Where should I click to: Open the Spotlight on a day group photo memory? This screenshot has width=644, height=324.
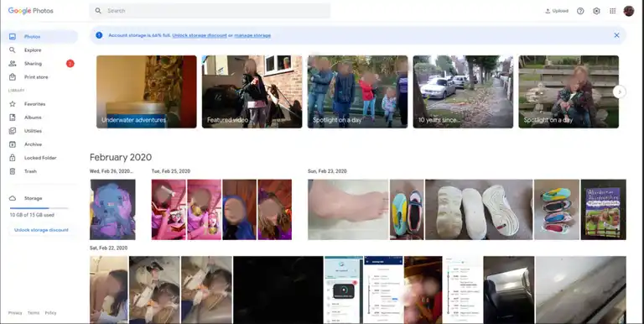coord(357,91)
